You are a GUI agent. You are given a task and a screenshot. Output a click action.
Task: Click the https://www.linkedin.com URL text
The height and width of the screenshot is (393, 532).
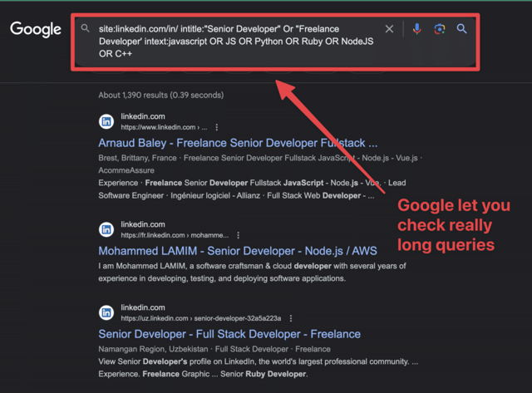point(164,127)
